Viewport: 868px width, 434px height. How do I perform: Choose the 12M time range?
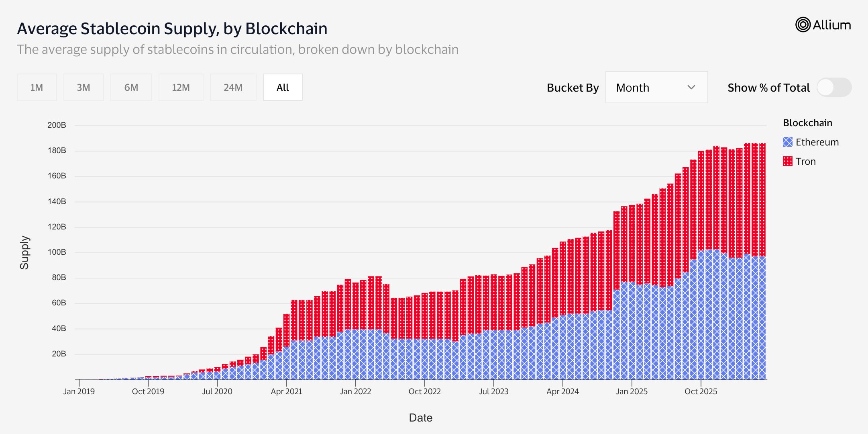coord(181,87)
